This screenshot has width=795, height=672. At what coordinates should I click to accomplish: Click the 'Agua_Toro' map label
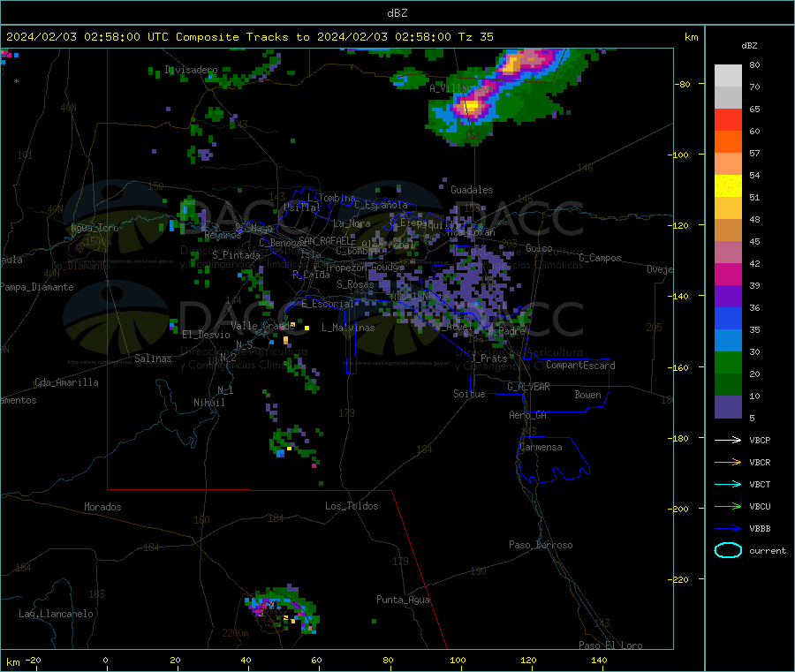tap(95, 228)
